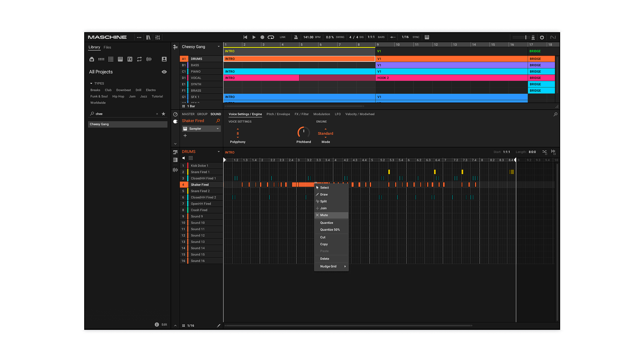644x362 pixels.
Task: Open the Cheesy Gang project dropdown
Action: click(x=219, y=47)
